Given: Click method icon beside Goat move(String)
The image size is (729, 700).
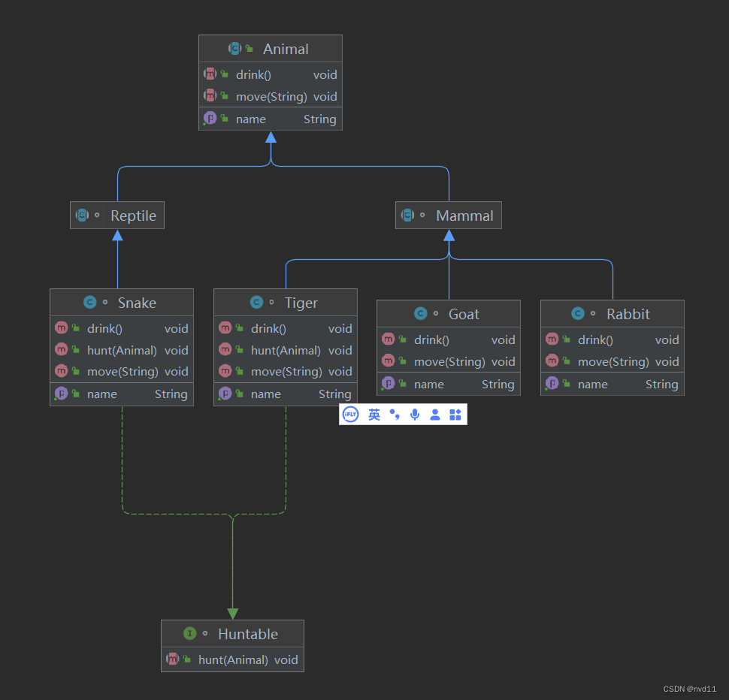Looking at the screenshot, I should 389,361.
